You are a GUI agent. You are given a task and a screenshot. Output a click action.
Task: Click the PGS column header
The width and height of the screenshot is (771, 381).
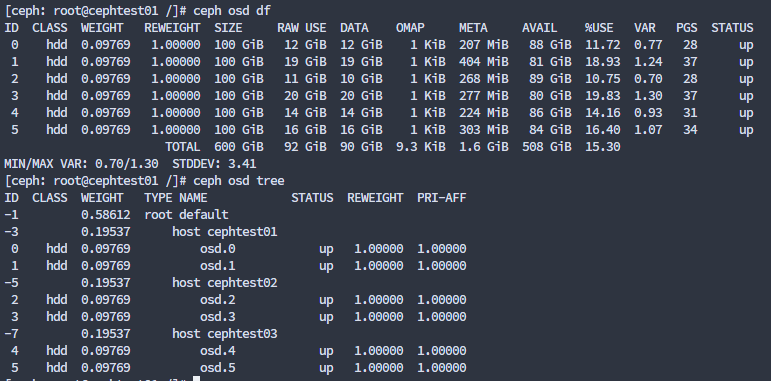[686, 28]
